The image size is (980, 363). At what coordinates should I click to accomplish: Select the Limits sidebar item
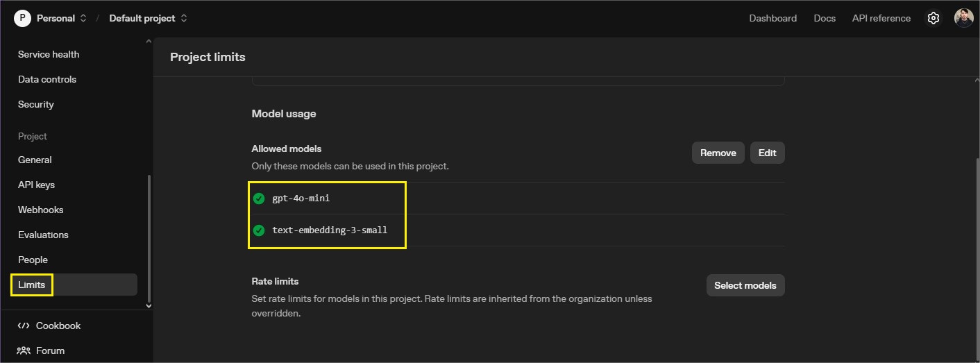pyautogui.click(x=32, y=285)
